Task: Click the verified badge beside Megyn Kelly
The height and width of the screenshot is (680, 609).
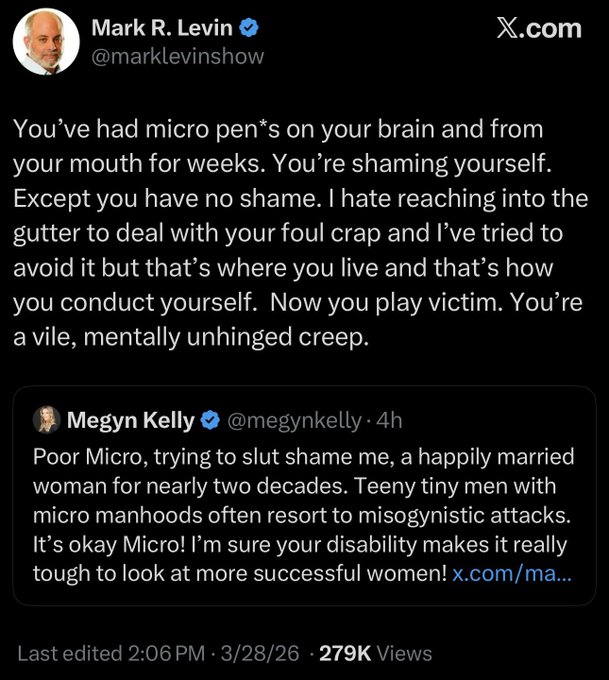Action: tap(209, 421)
